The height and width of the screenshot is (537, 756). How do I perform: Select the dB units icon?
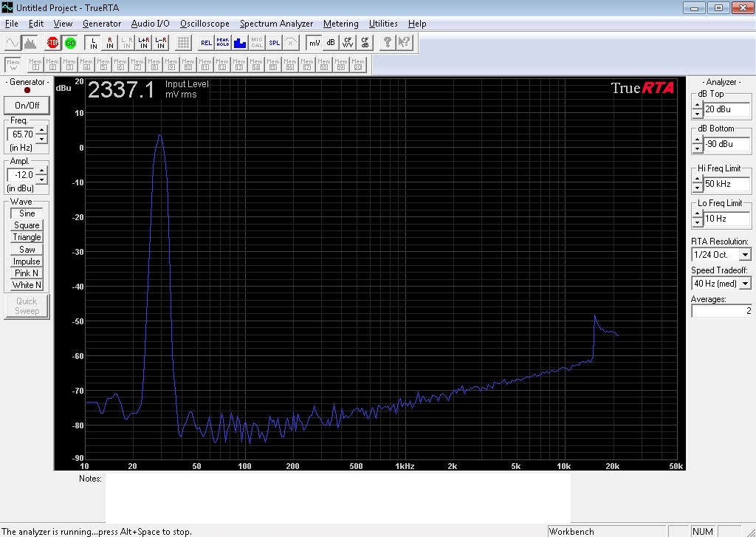[331, 43]
